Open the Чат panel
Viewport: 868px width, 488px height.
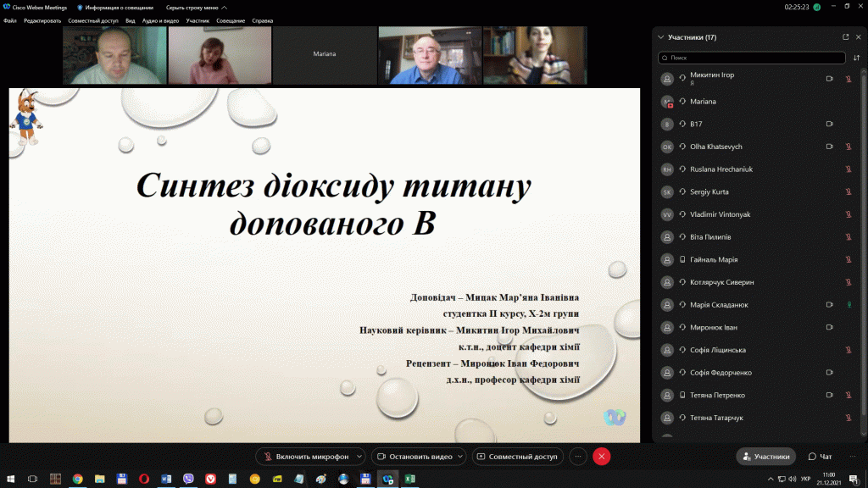point(820,457)
